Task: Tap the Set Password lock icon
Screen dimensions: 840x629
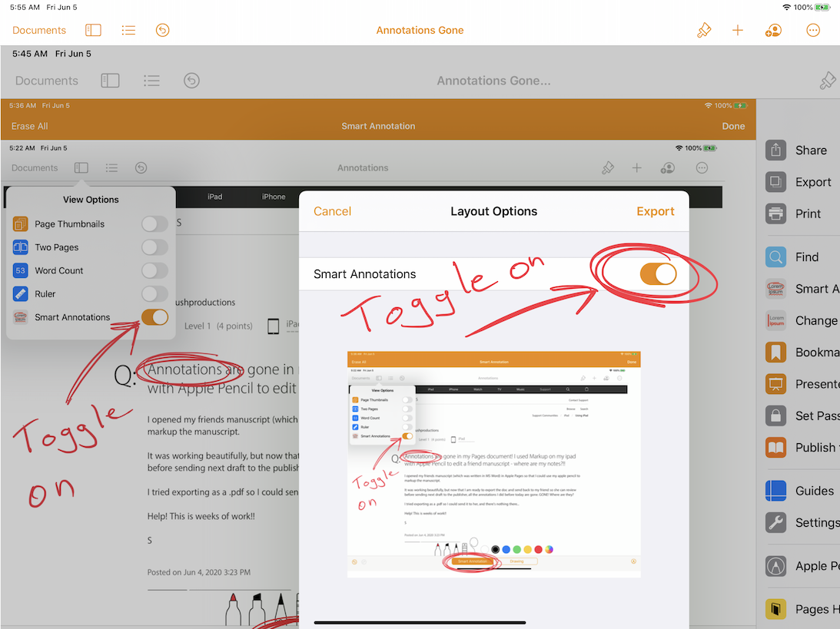Action: pos(775,415)
